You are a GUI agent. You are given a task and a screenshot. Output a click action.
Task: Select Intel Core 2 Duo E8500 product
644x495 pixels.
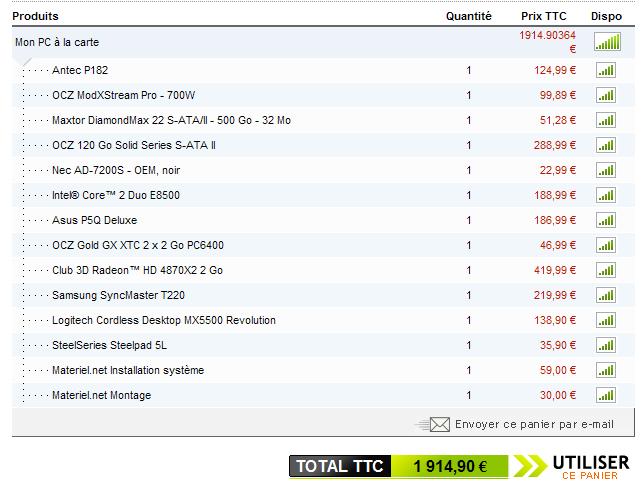point(116,196)
